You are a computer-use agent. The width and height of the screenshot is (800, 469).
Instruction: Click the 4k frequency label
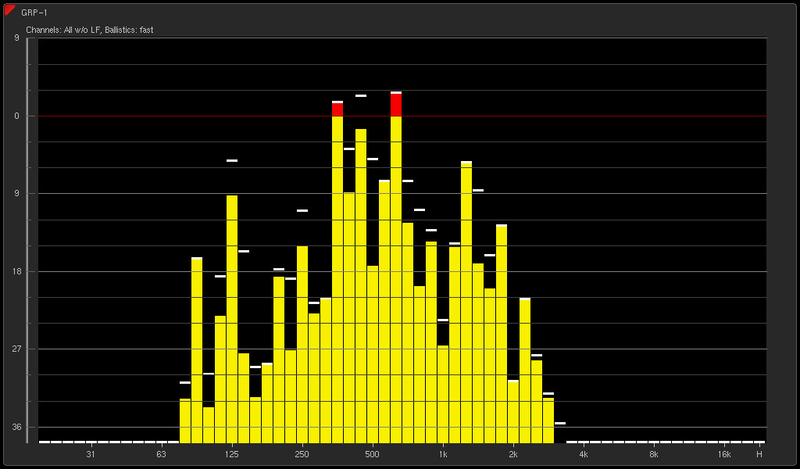click(x=584, y=454)
